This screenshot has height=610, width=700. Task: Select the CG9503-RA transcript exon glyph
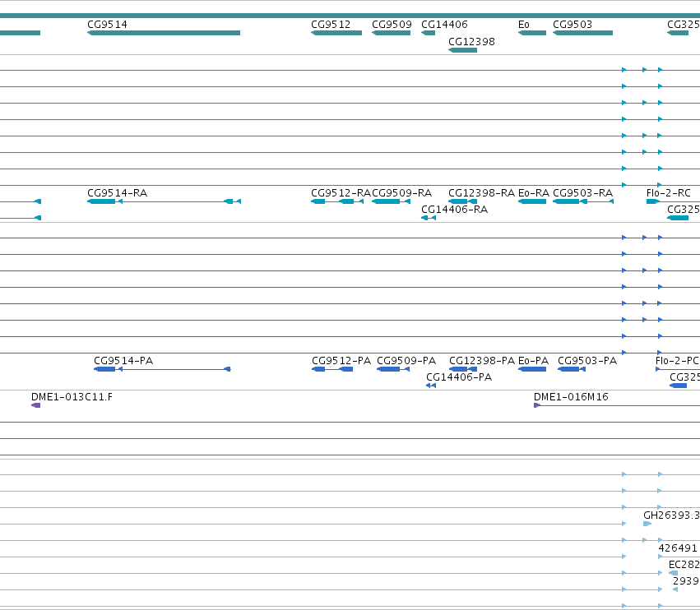click(583, 201)
